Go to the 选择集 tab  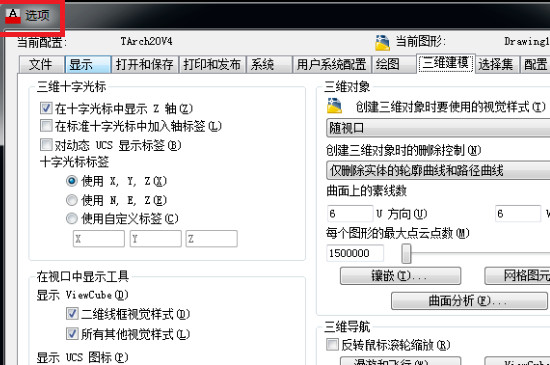tap(496, 65)
